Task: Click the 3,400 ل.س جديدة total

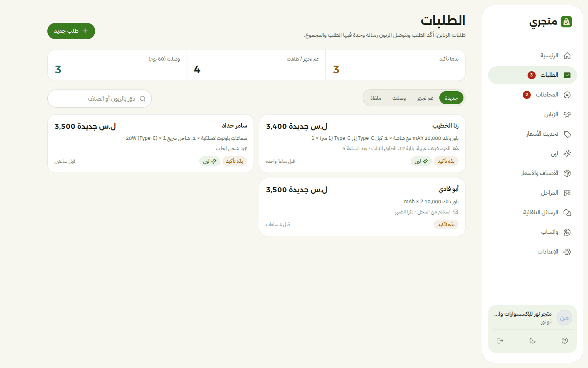Action: [297, 127]
